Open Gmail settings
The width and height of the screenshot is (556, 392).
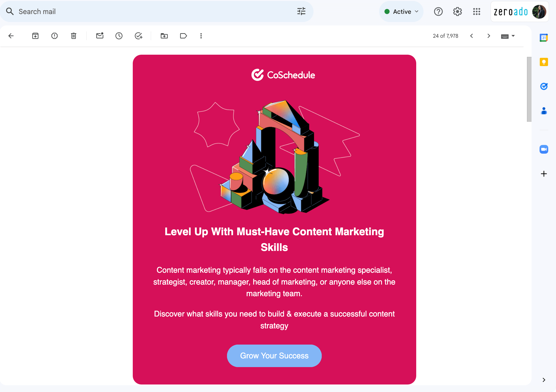click(457, 11)
